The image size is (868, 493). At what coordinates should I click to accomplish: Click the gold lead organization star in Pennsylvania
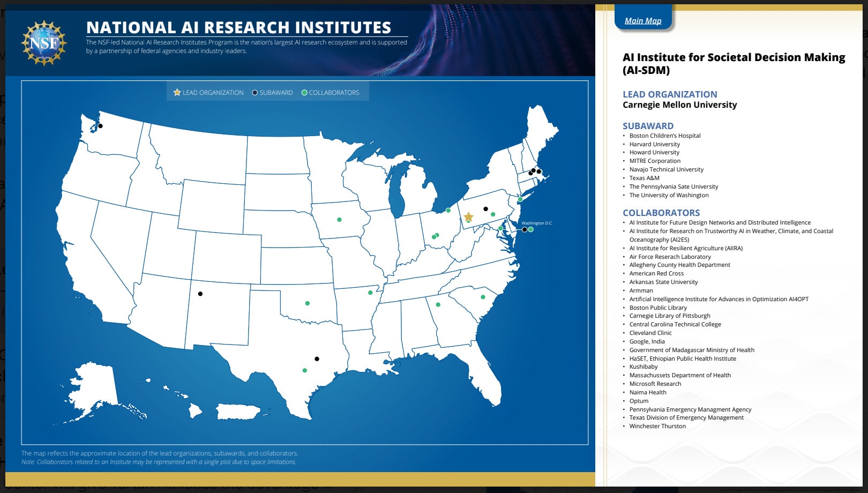[468, 216]
